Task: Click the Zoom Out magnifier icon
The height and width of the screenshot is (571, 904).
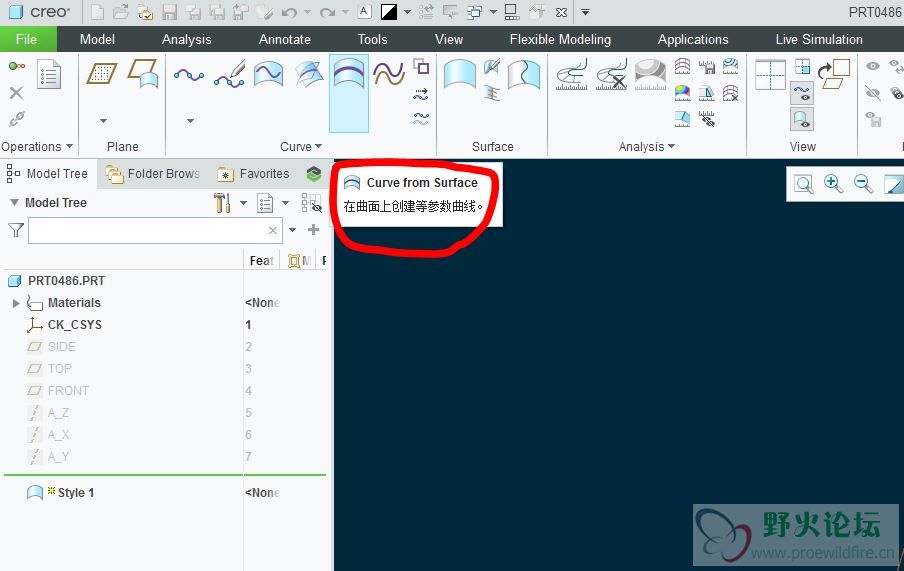Action: click(x=863, y=184)
